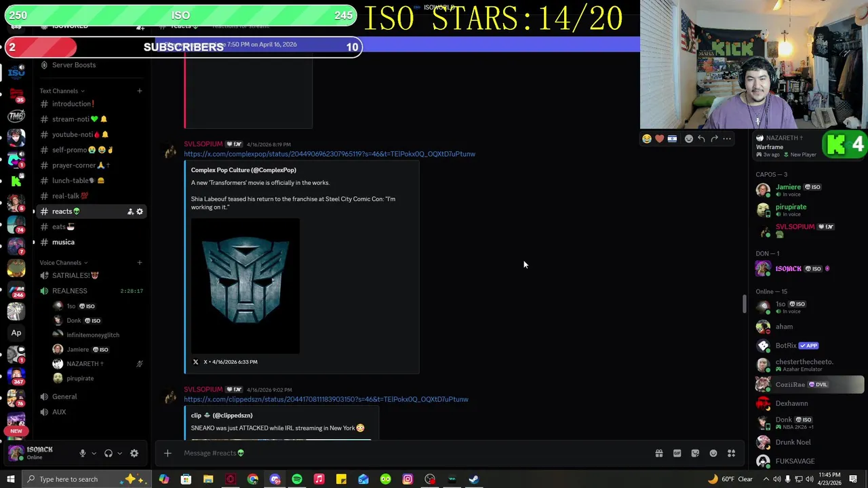868x488 pixels.
Task: Go to prayer-corner channel
Action: point(92,165)
